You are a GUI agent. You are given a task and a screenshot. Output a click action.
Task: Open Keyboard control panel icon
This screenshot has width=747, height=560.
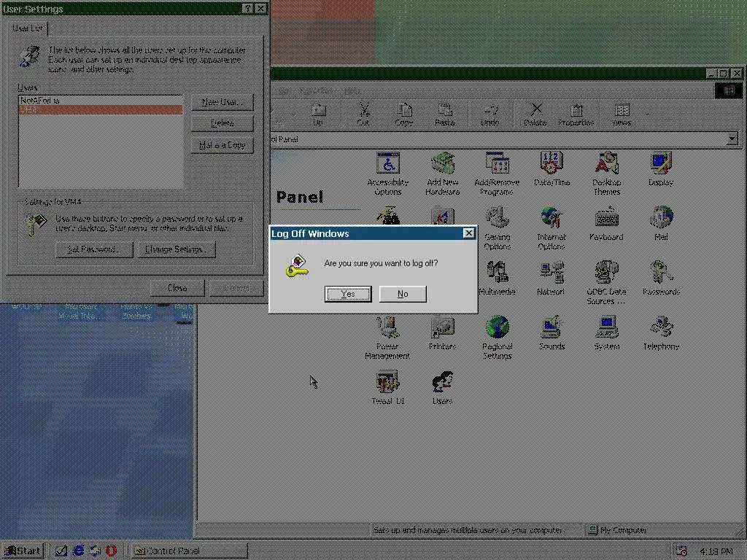click(606, 225)
